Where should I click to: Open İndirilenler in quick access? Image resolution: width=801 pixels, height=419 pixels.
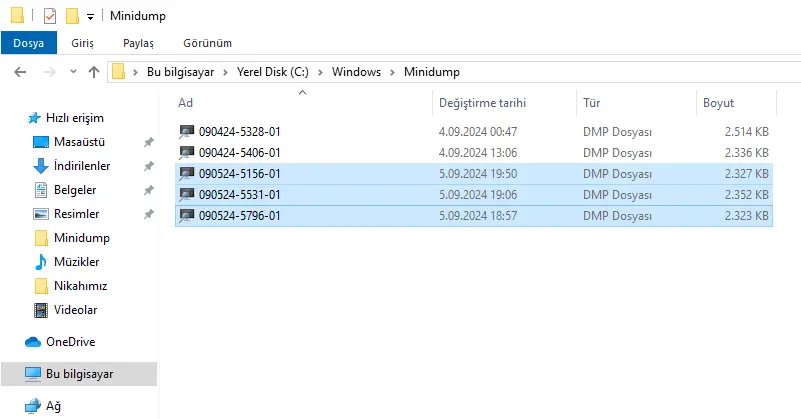[x=82, y=166]
